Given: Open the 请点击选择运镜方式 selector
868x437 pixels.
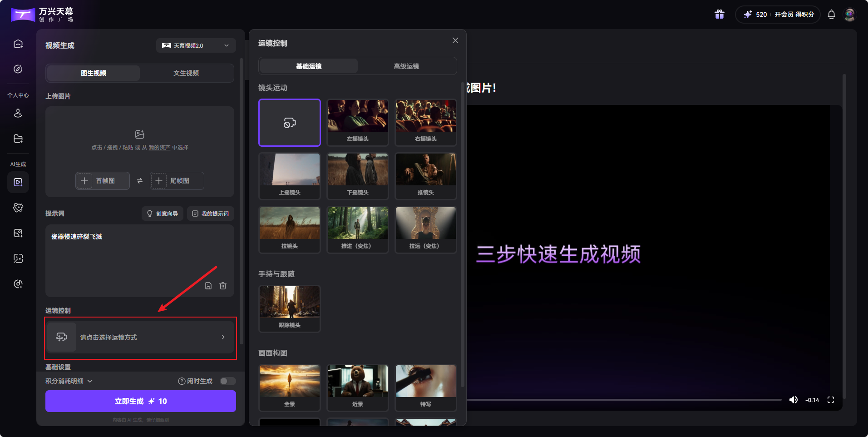Looking at the screenshot, I should (x=140, y=337).
